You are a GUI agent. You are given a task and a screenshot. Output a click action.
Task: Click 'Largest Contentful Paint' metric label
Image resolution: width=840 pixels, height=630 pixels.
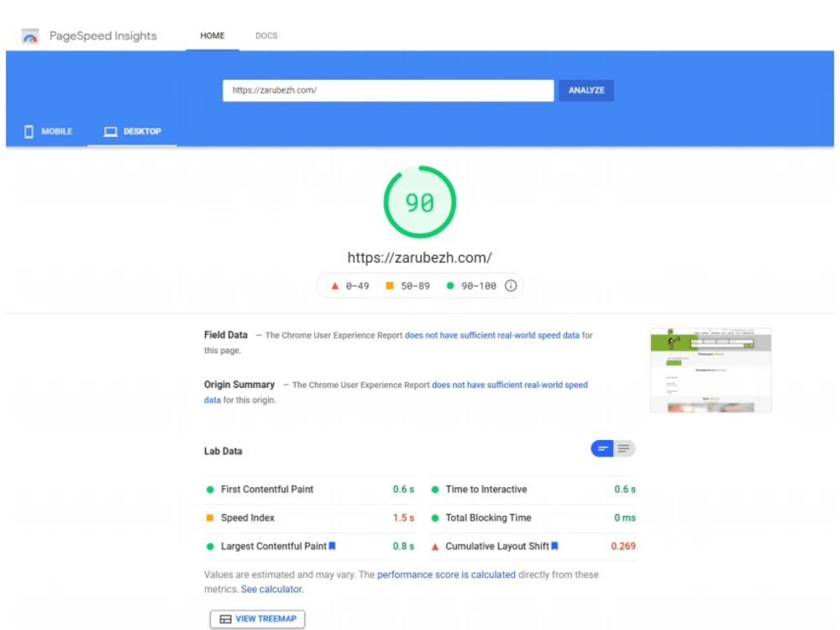click(x=274, y=547)
